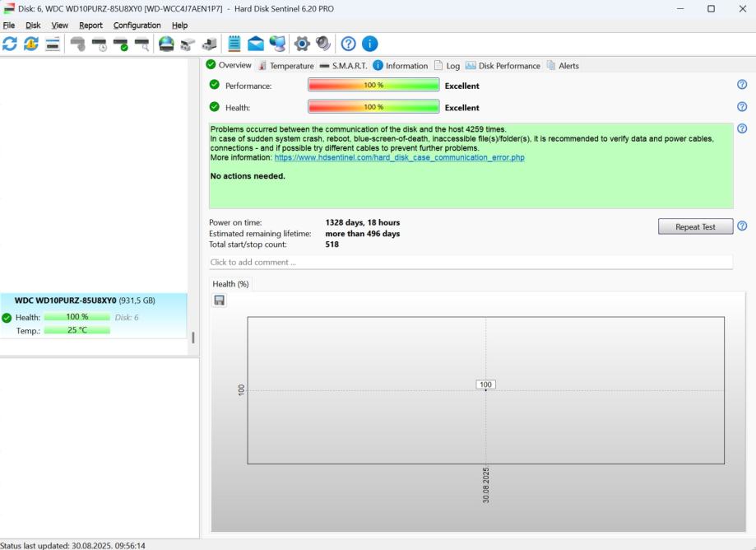This screenshot has height=550, width=756.
Task: Click help icon next to Repeat Test
Action: point(742,226)
